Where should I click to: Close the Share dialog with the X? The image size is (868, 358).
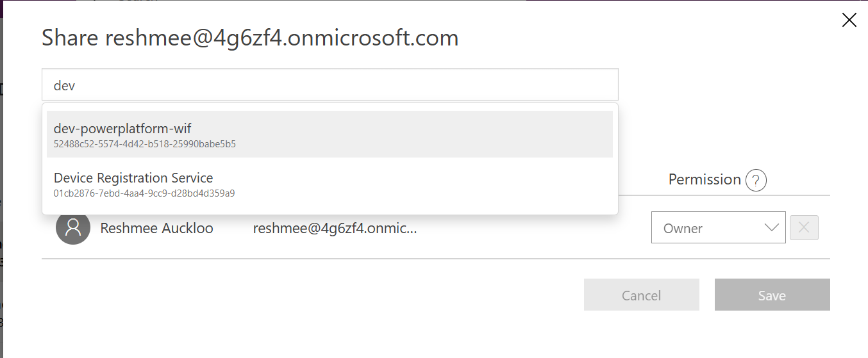[x=849, y=20]
